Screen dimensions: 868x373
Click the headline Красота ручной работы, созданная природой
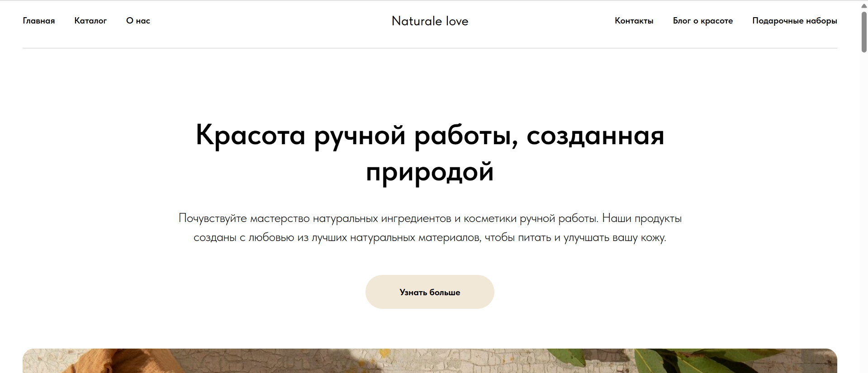430,153
